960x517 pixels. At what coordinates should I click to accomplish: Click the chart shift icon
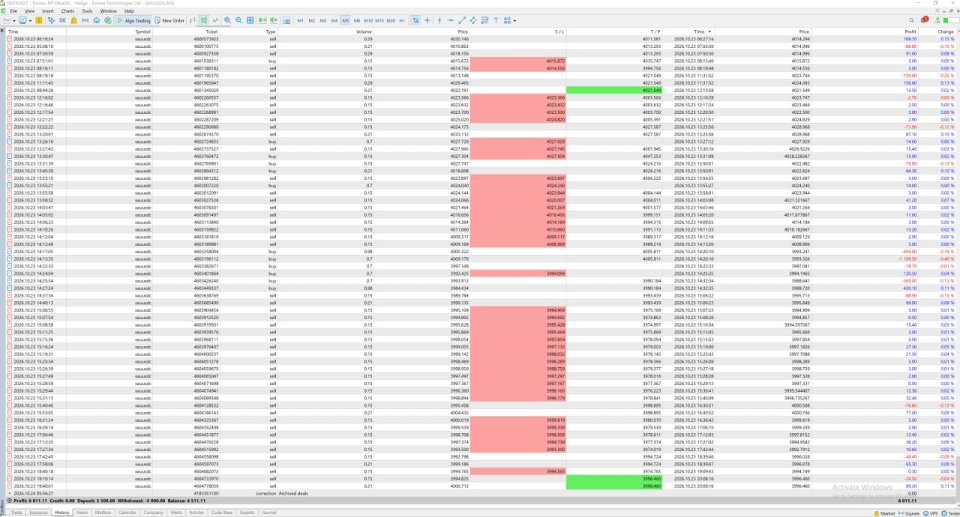[274, 20]
